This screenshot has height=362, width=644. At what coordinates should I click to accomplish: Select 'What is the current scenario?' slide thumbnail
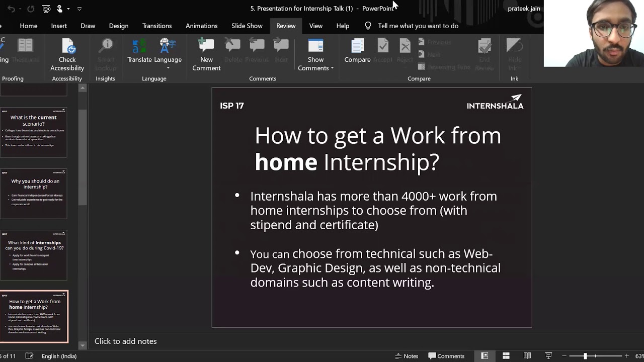[34, 132]
